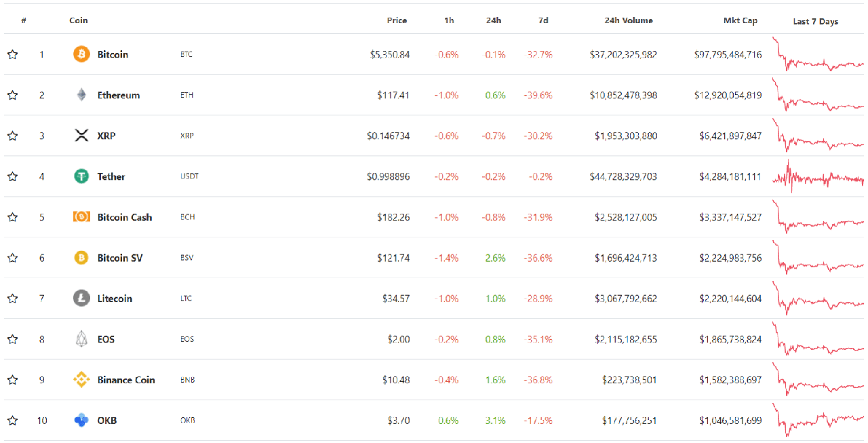Open the EOS name link

pyautogui.click(x=106, y=339)
